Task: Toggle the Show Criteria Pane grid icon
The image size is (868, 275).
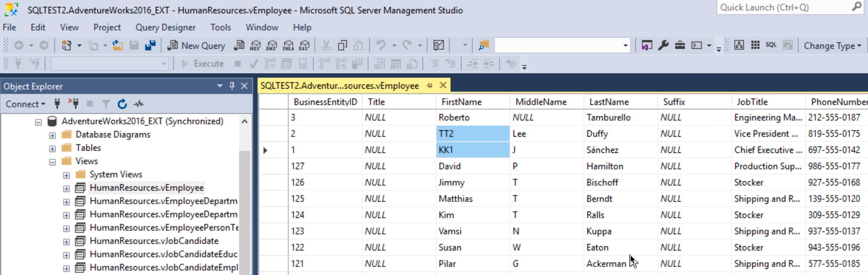Action: click(x=755, y=45)
